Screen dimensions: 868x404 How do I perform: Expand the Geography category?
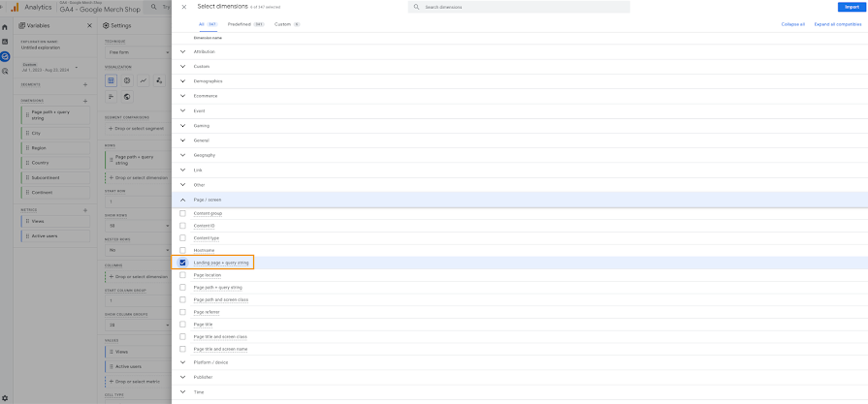(183, 155)
